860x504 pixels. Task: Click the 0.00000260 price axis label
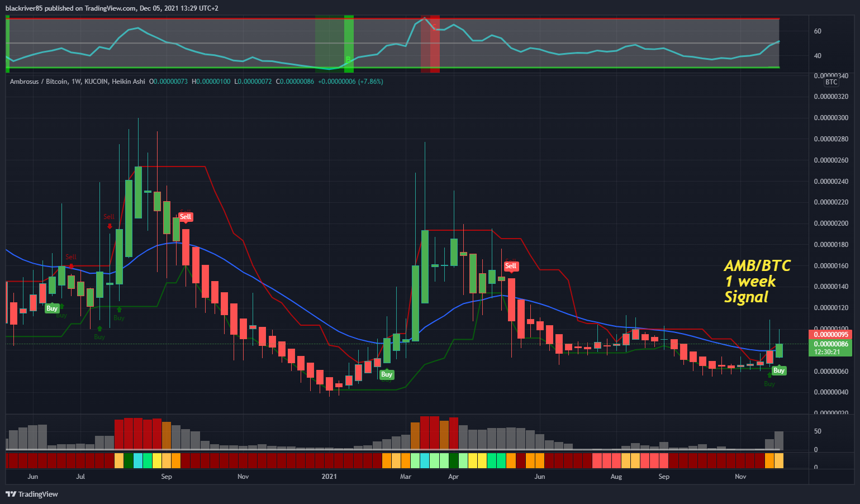click(831, 160)
